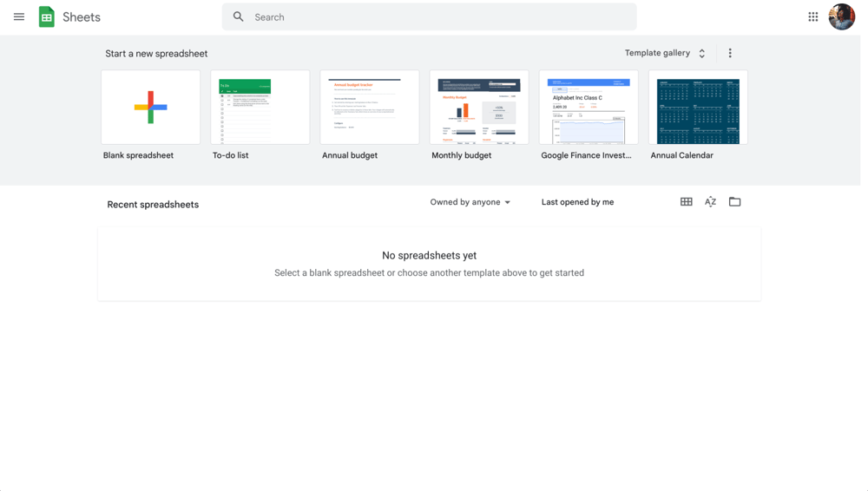Create a Blank spreadsheet
868x491 pixels.
point(151,108)
